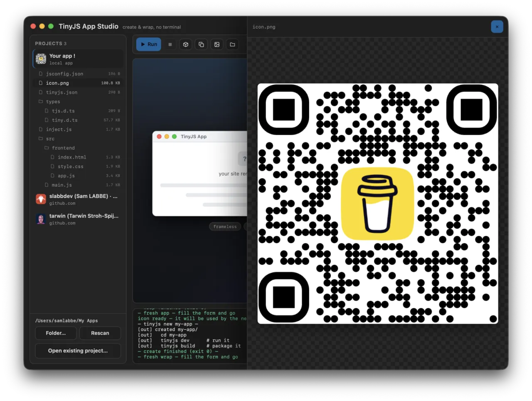Open style.css file
532x401 pixels.
[78, 166]
